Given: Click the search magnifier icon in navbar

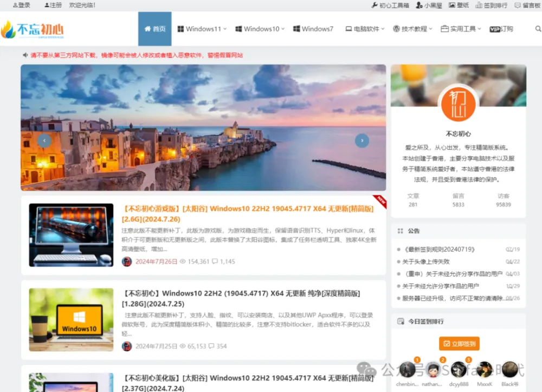Looking at the screenshot, I should click(x=538, y=29).
